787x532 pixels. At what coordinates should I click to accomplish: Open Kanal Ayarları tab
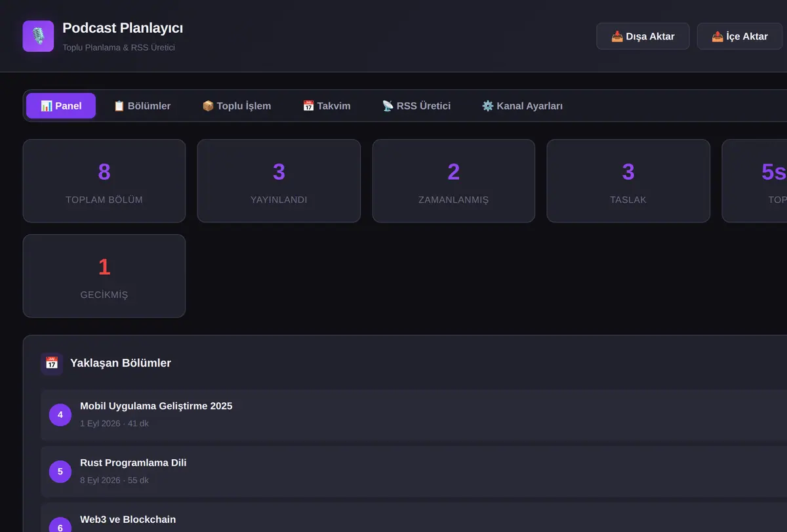tap(522, 106)
